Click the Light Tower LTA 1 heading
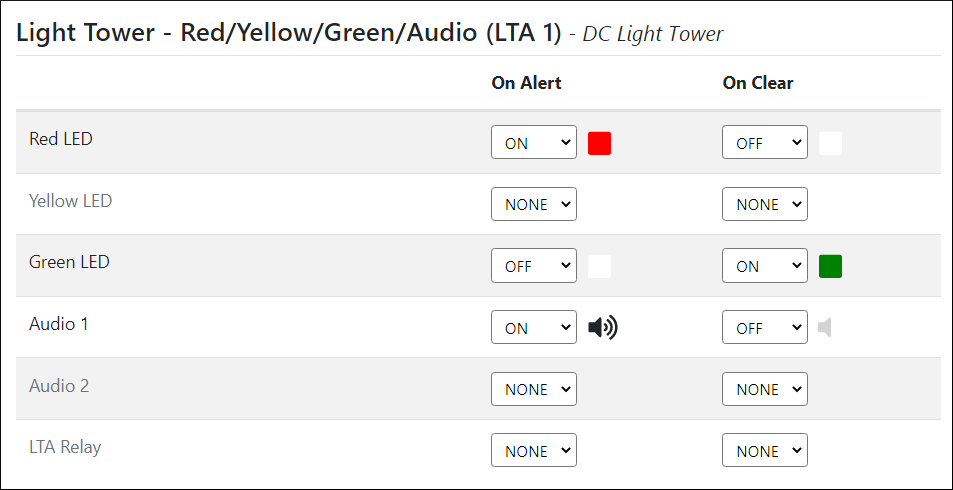 pyautogui.click(x=289, y=33)
